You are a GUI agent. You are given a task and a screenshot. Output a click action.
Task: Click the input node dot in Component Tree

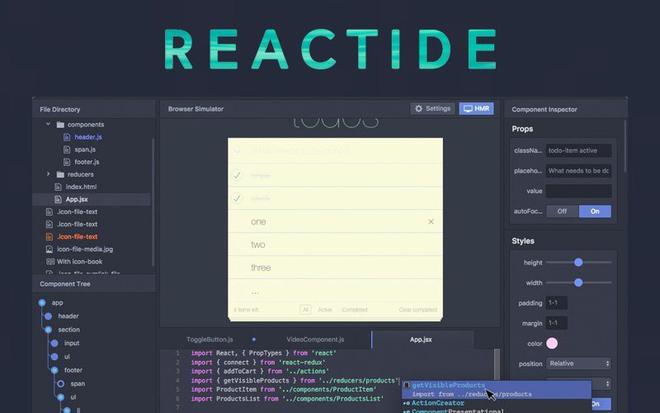[55, 343]
